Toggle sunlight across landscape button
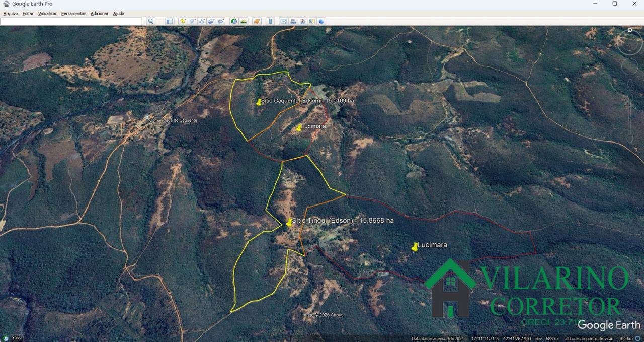This screenshot has height=342, width=644. coord(244,21)
